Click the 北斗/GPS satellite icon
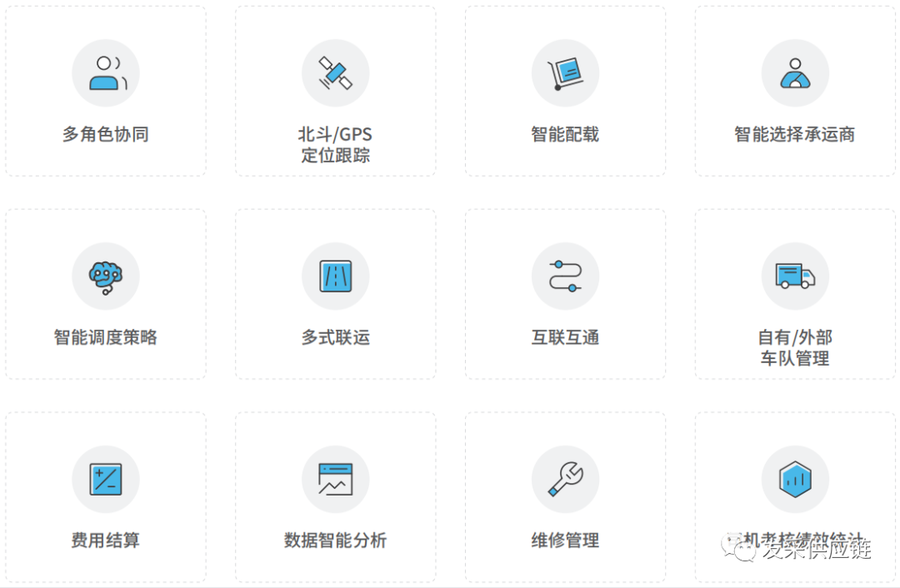900x588 pixels. pyautogui.click(x=336, y=73)
